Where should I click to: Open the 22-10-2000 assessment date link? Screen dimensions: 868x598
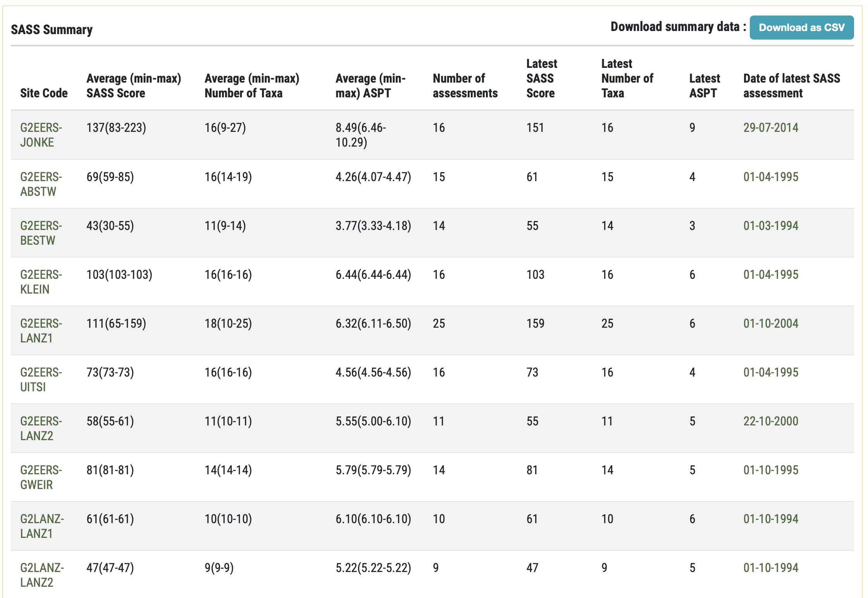pos(771,421)
